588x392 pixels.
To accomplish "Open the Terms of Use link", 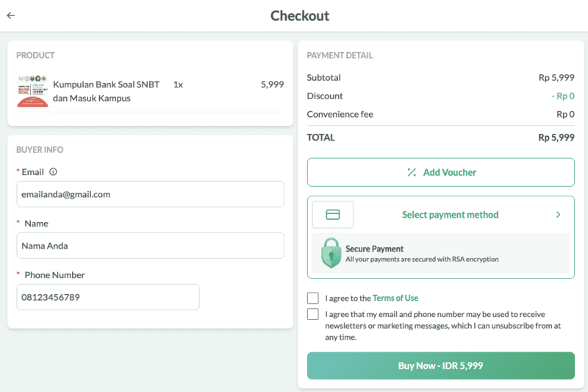I will (x=395, y=298).
